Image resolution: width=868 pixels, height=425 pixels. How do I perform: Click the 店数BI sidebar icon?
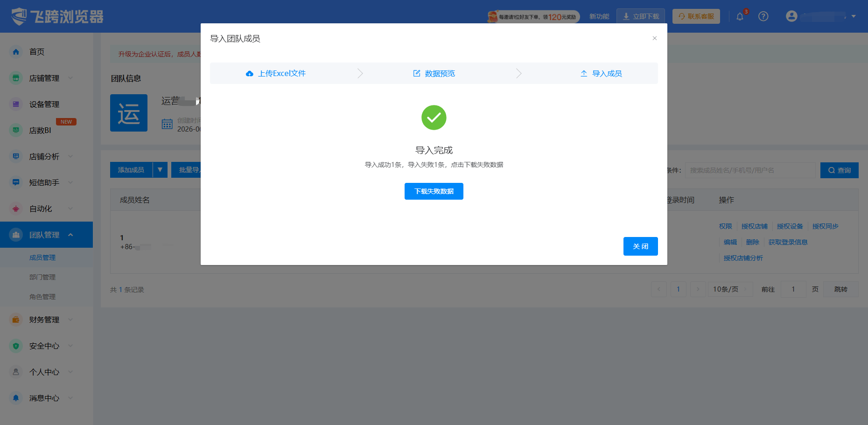(x=16, y=130)
